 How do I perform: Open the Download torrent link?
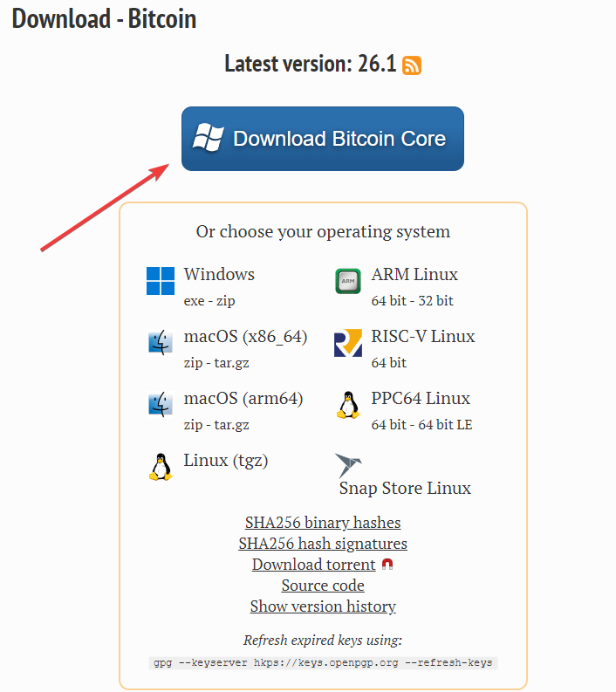[314, 565]
